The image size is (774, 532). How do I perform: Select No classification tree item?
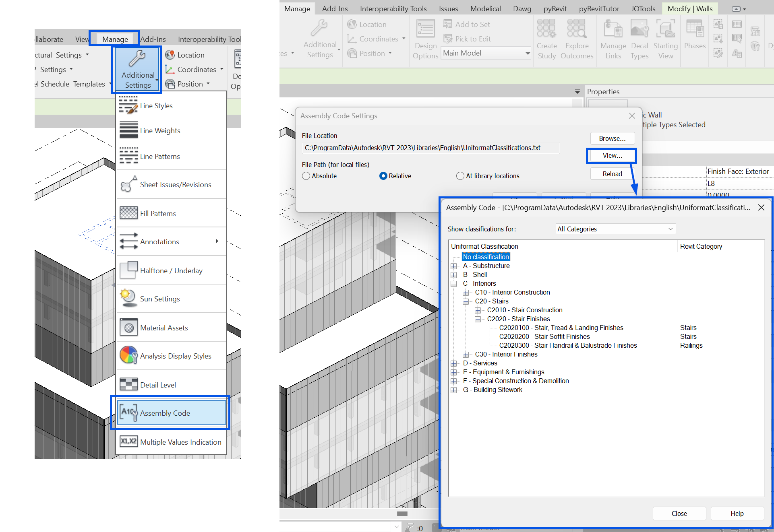click(486, 257)
